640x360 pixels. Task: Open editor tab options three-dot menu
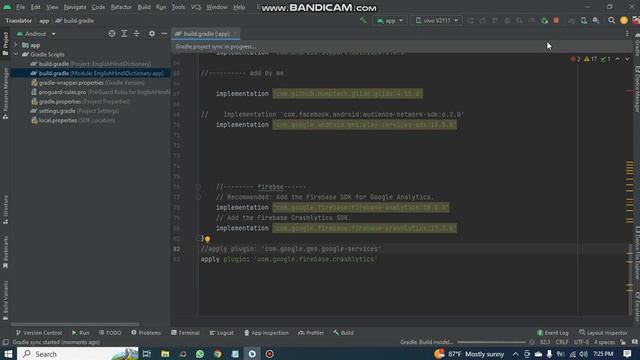(627, 34)
